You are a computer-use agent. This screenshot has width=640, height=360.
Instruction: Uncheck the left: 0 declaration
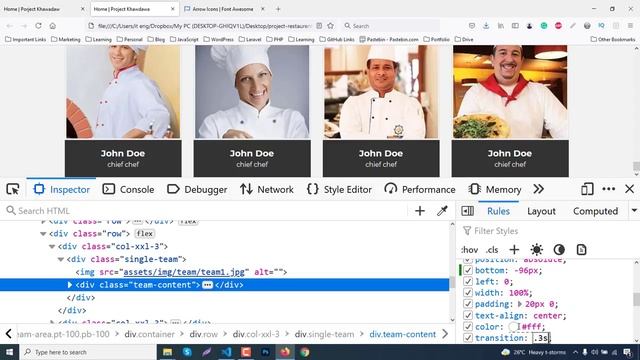click(x=468, y=282)
